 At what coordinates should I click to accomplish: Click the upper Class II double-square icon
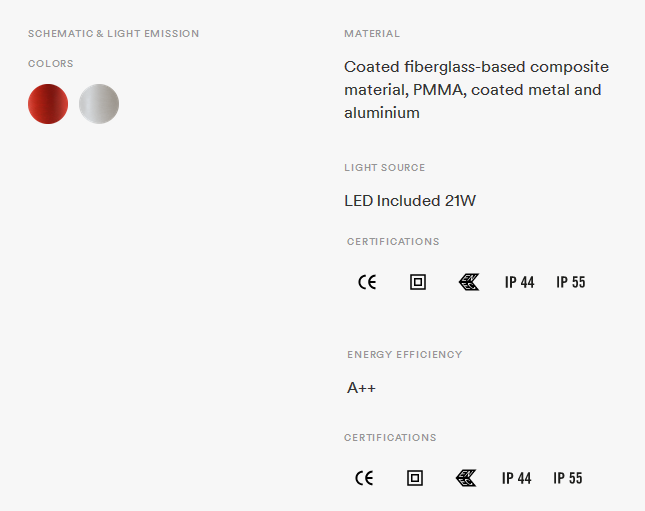418,282
